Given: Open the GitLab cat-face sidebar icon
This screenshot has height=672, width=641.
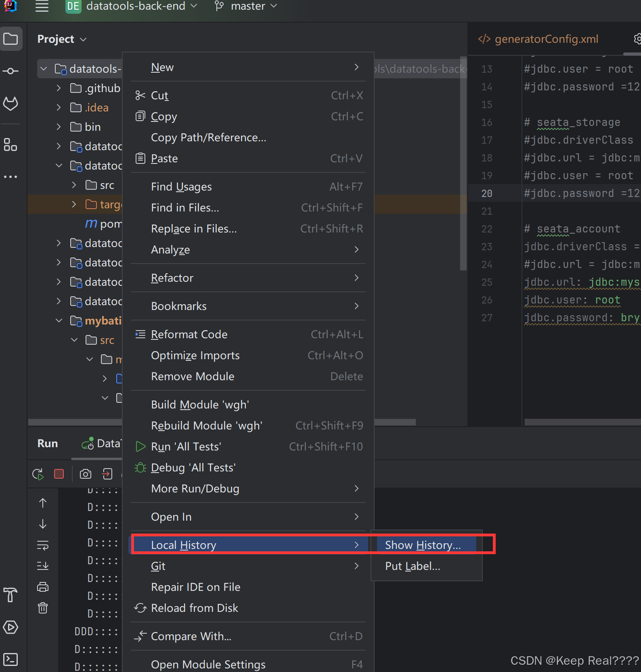Looking at the screenshot, I should (x=10, y=104).
